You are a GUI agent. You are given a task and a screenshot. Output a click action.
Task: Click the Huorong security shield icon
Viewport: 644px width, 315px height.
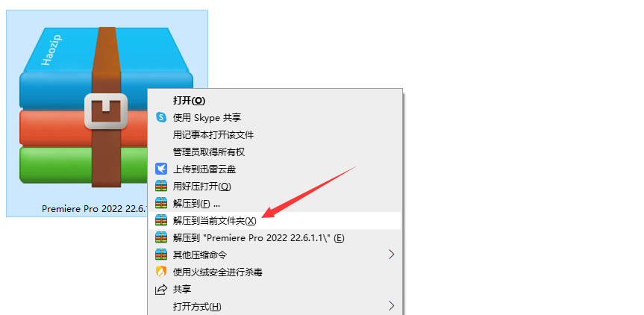[161, 272]
